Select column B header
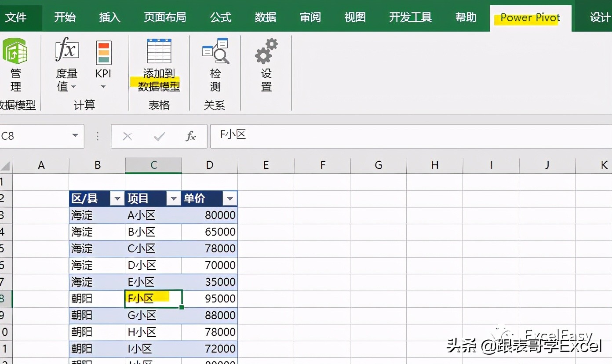 (97, 165)
